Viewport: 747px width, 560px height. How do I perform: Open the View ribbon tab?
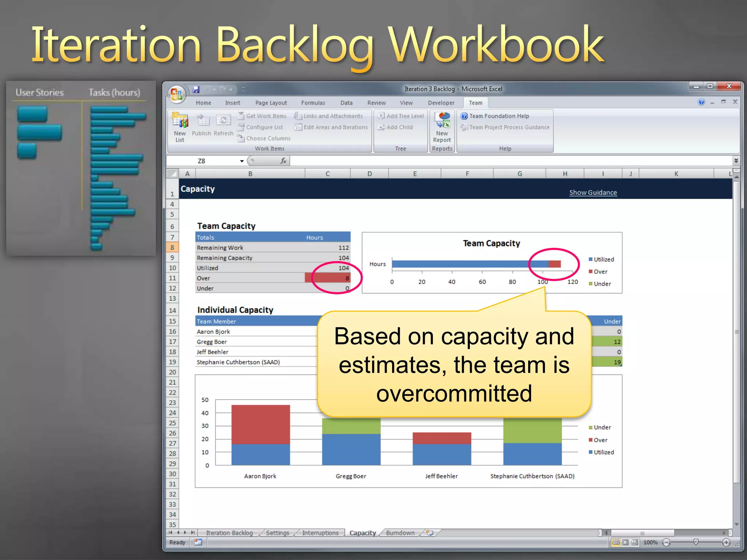tap(406, 103)
